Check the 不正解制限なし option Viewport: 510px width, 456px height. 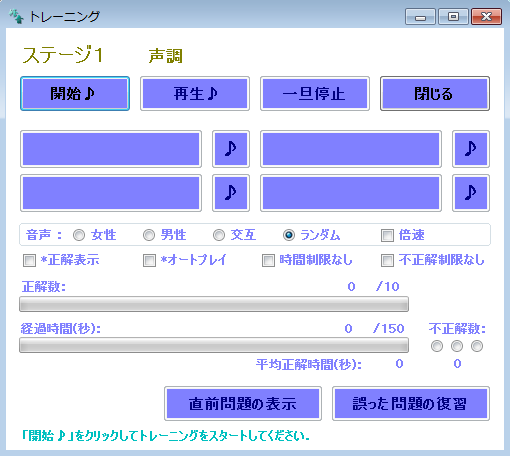tap(387, 260)
